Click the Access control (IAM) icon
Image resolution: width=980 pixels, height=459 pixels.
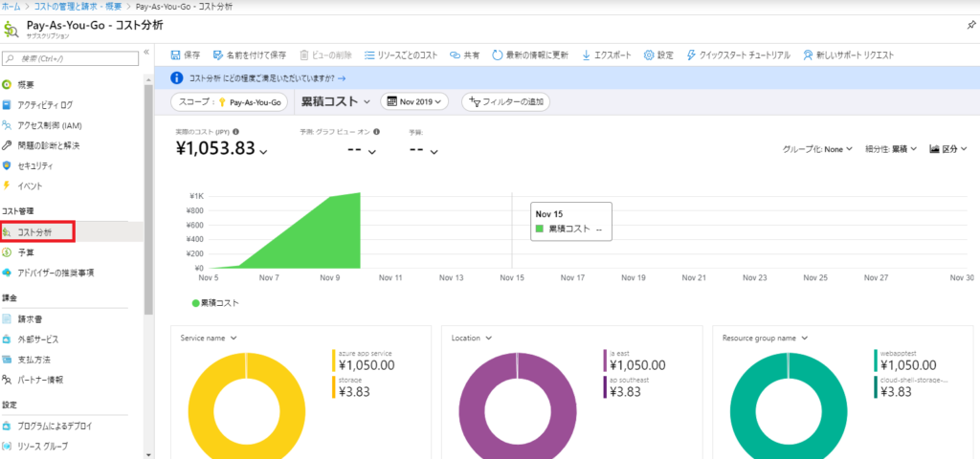(7, 125)
